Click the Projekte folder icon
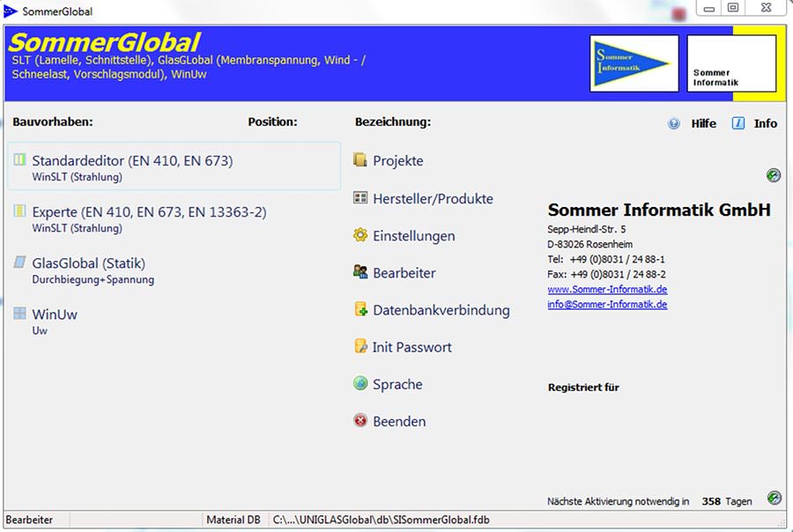Image resolution: width=793 pixels, height=532 pixels. [x=360, y=159]
